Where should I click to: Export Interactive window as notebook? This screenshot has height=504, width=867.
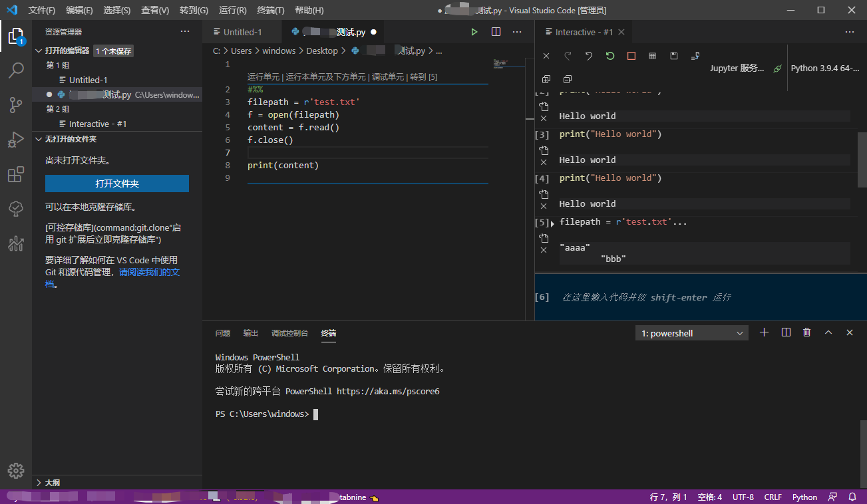tap(695, 56)
